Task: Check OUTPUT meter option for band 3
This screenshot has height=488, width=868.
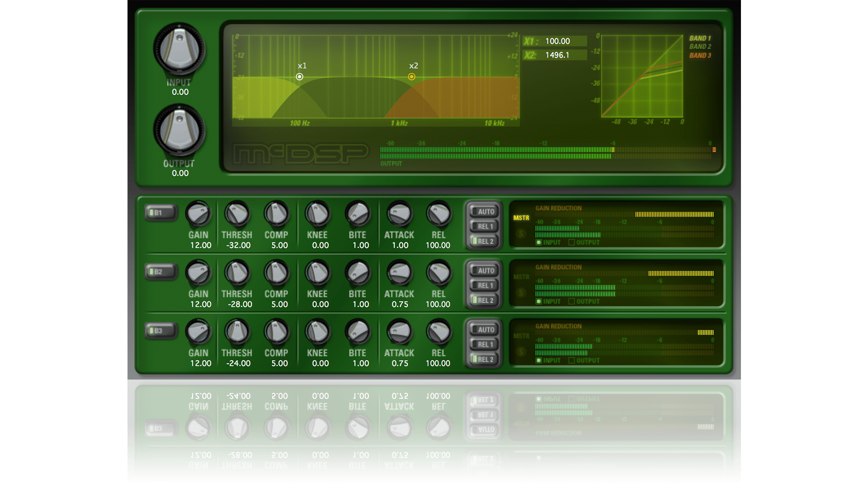Action: tap(571, 361)
